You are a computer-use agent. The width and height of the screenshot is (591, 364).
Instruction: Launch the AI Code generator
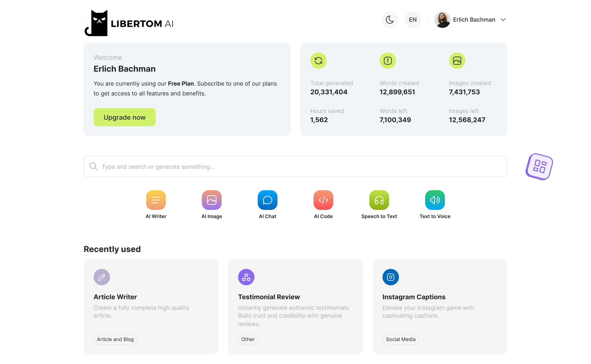[x=323, y=200]
